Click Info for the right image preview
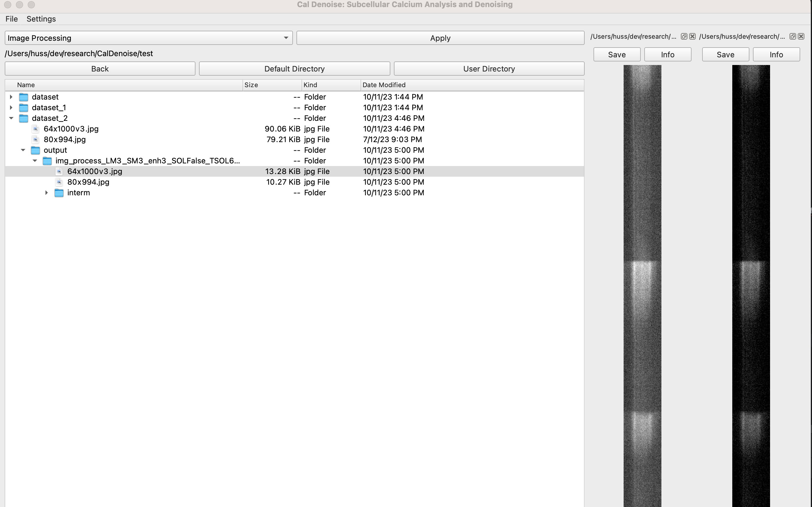This screenshot has width=812, height=507. [776, 55]
